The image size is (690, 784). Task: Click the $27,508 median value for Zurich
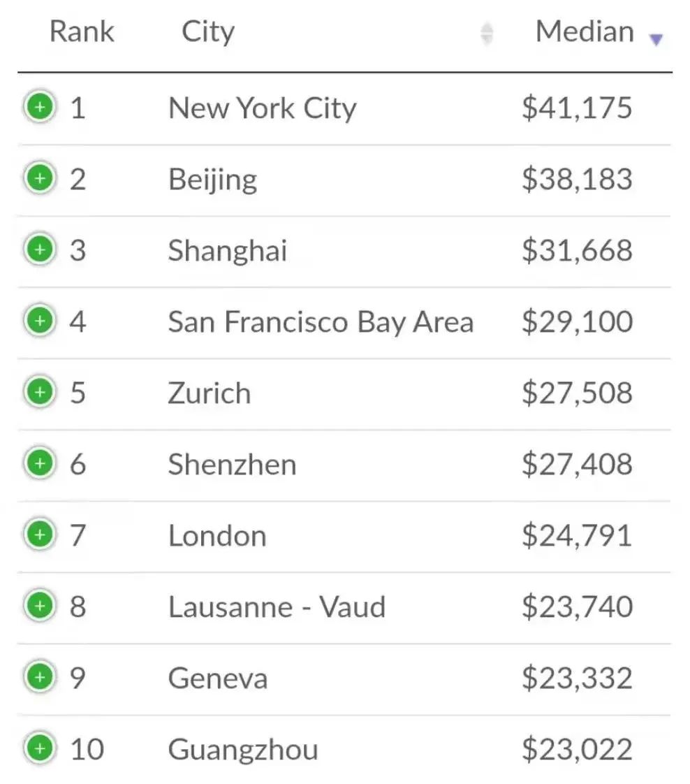(577, 393)
